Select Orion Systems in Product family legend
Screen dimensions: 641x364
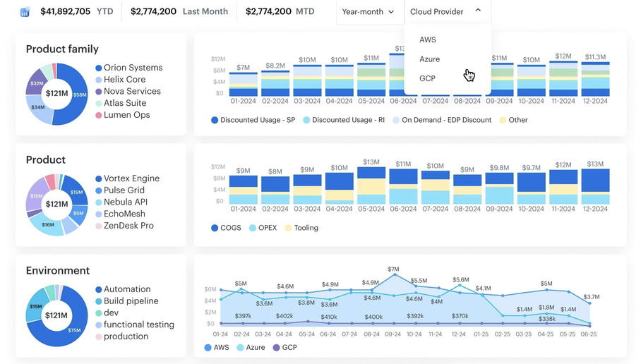133,68
